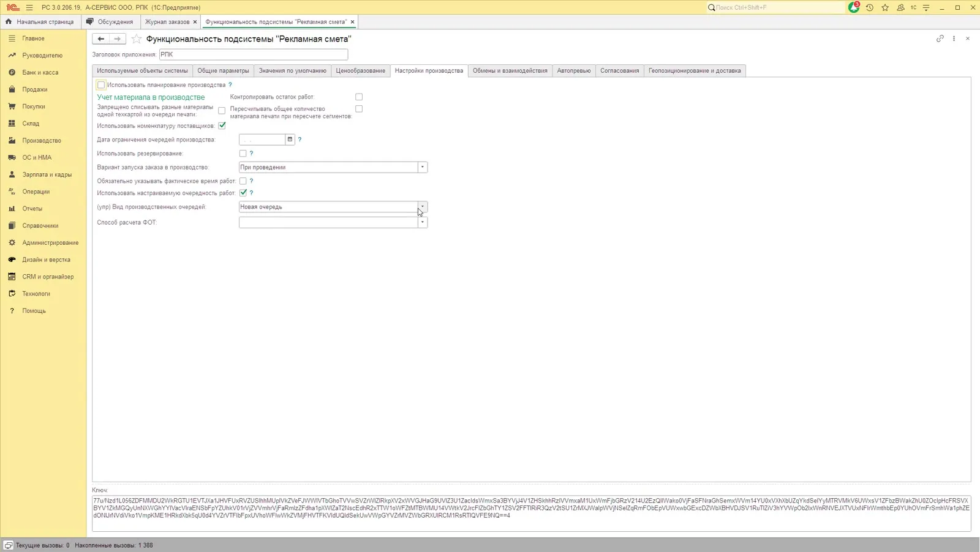Disable Использовать настраиваемую очередность работ checkbox
Image resolution: width=980 pixels, height=552 pixels.
point(243,193)
